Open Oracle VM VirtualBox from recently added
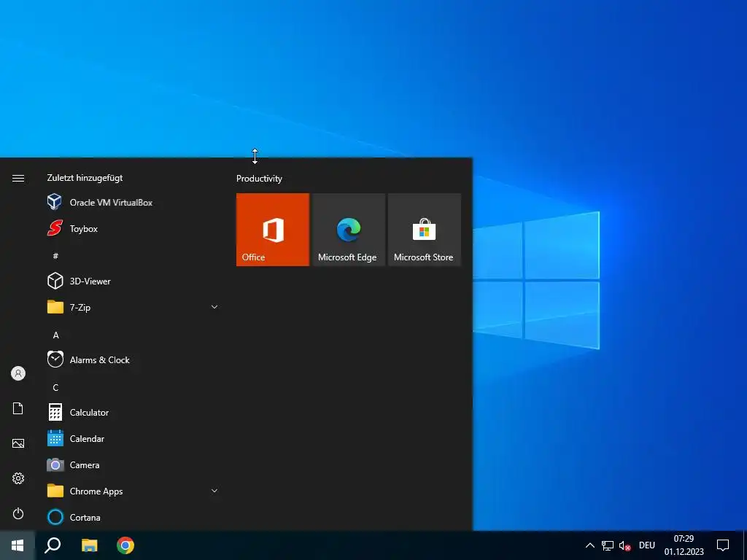The width and height of the screenshot is (747, 560). 133,203
